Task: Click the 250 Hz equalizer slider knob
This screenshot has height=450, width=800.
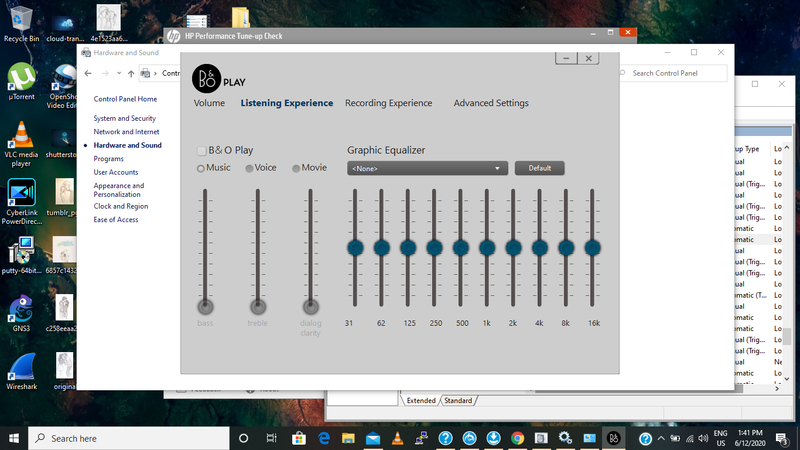Action: (x=434, y=248)
